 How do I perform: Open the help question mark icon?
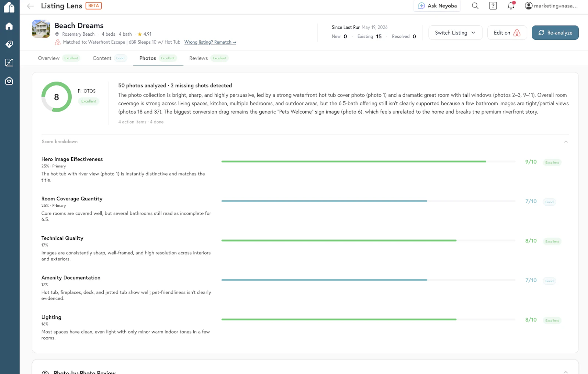tap(493, 6)
